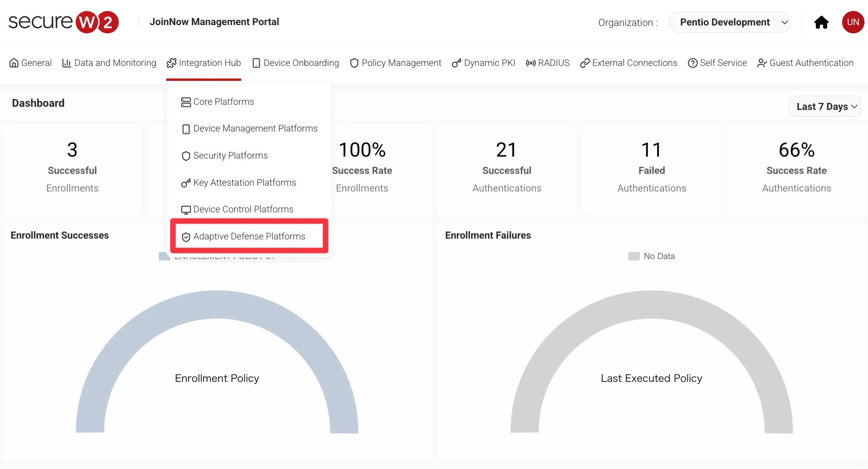The image size is (868, 469).
Task: Select Adaptive Defense Platforms menu entry
Action: pos(249,236)
